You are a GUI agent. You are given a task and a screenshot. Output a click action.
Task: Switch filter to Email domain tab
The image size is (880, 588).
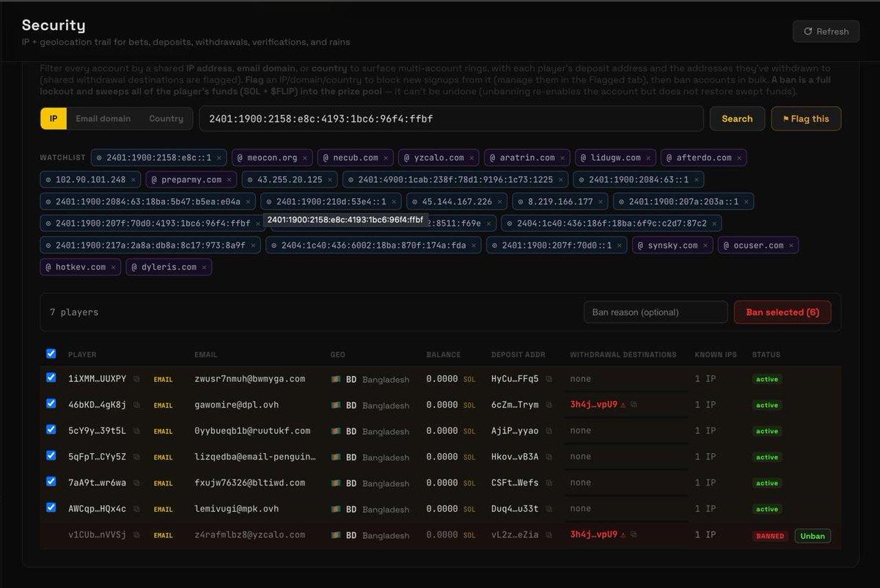pyautogui.click(x=103, y=118)
